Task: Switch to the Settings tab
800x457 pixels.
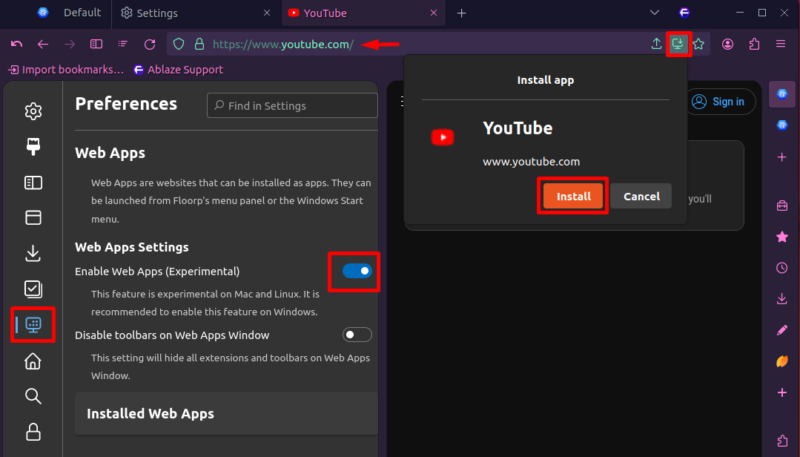Action: [196, 13]
